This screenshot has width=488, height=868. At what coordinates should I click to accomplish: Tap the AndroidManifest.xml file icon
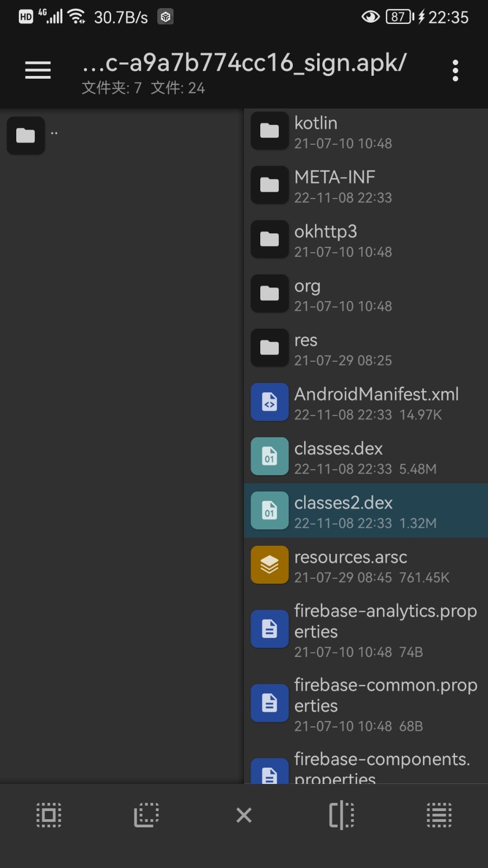269,402
